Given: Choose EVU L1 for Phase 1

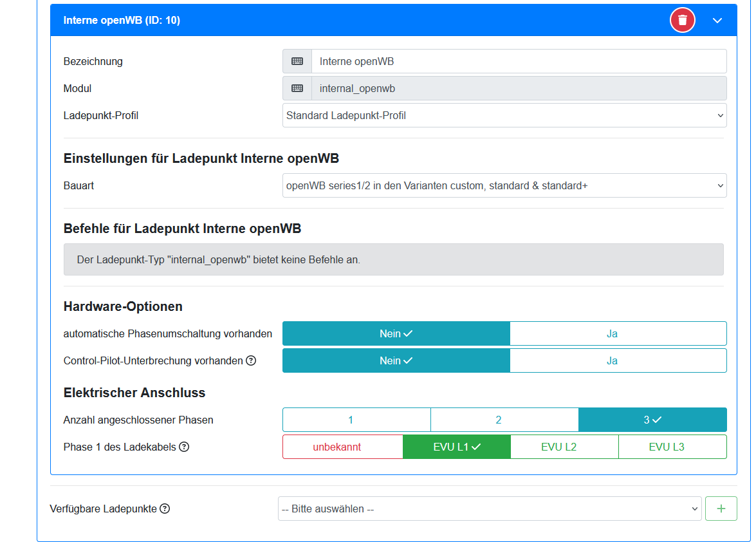Looking at the screenshot, I should click(457, 447).
